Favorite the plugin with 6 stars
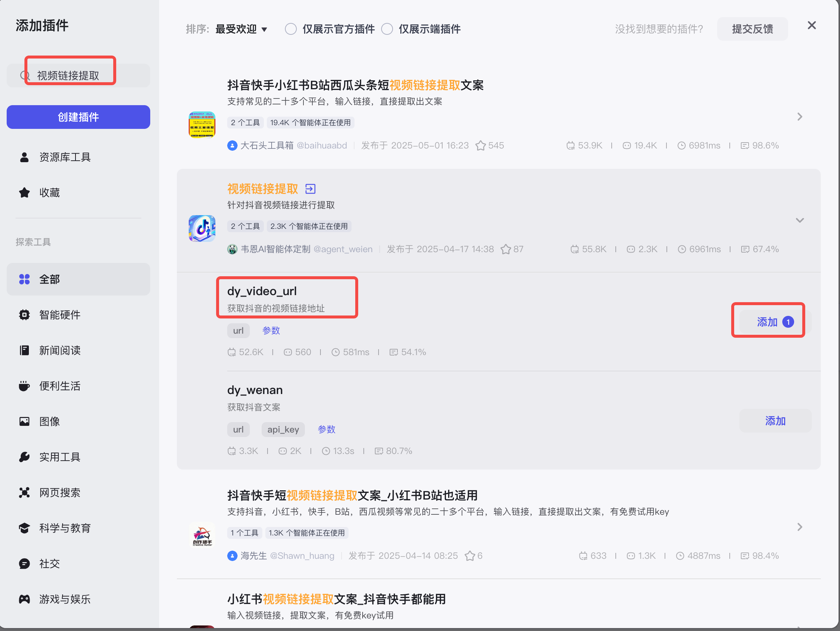This screenshot has width=840, height=631. coord(470,556)
